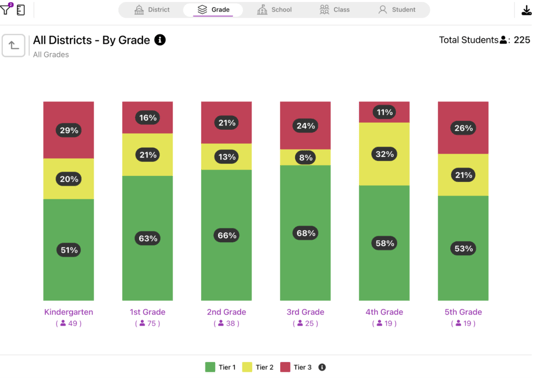The image size is (534, 378).
Task: Click the 68% green segment of 3rd Grade
Action: point(305,233)
